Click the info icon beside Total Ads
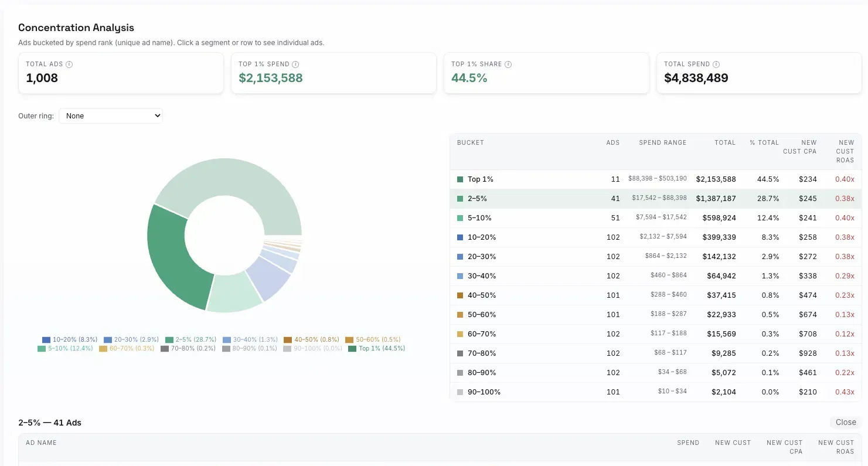Image resolution: width=868 pixels, height=466 pixels. coord(69,64)
